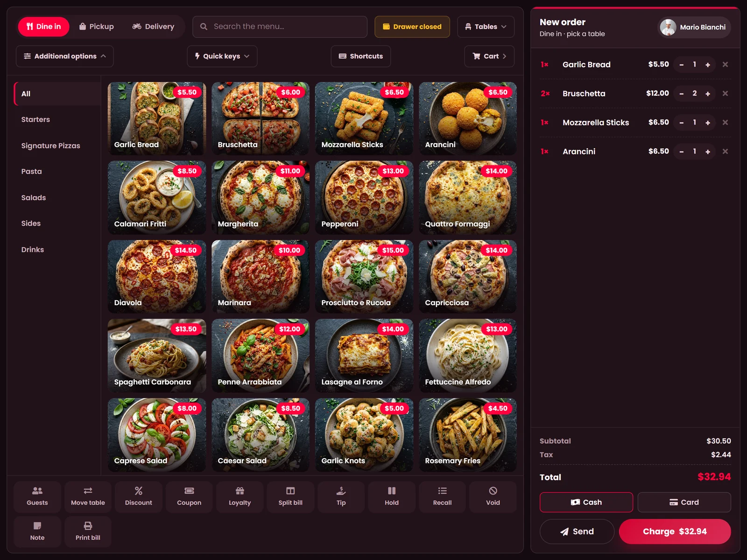
Task: Show the Drinks category
Action: [58, 250]
